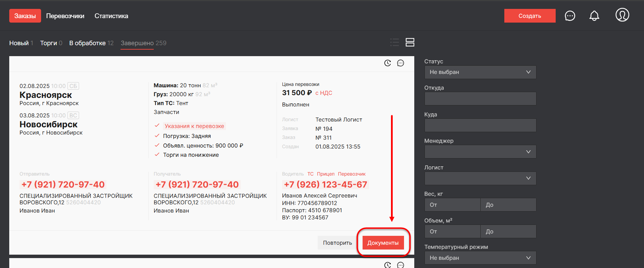
Task: Click the Повторить button
Action: point(337,243)
